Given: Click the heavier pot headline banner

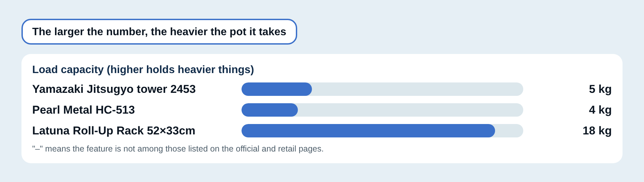Looking at the screenshot, I should [159, 32].
